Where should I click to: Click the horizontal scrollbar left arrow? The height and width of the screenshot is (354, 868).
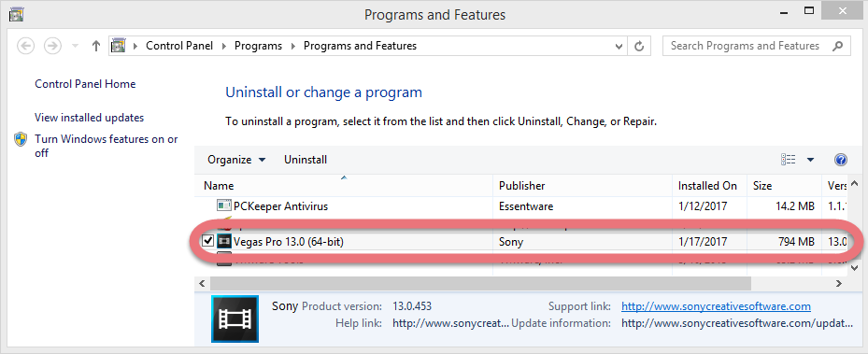point(202,283)
